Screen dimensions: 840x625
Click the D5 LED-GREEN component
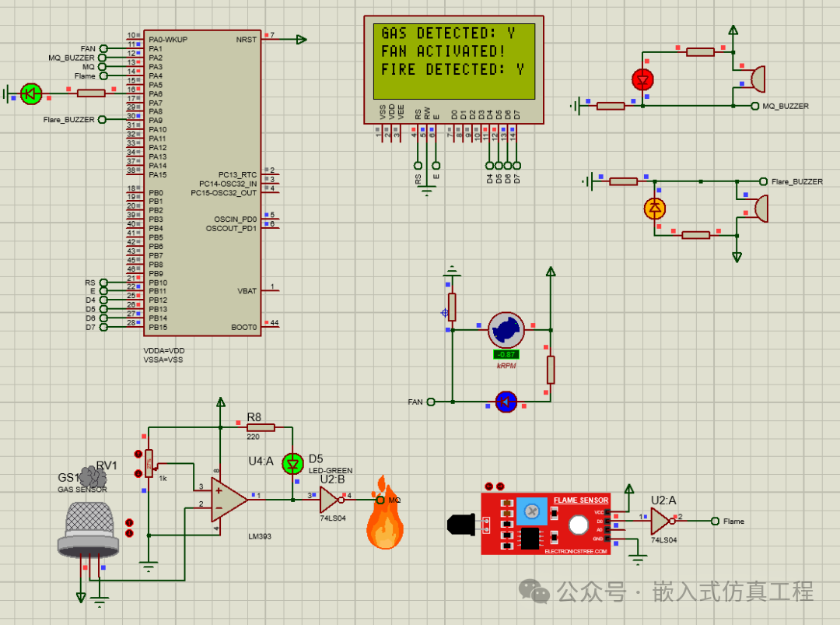pos(292,464)
